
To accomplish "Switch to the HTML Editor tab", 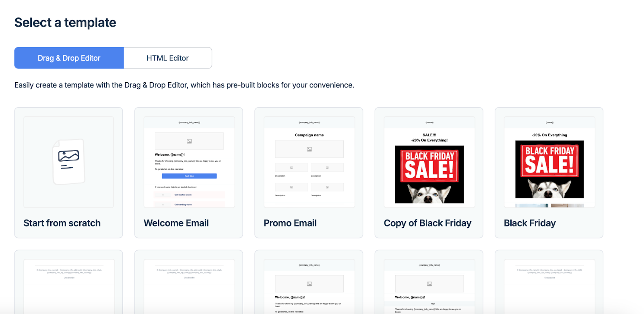I will pyautogui.click(x=168, y=58).
